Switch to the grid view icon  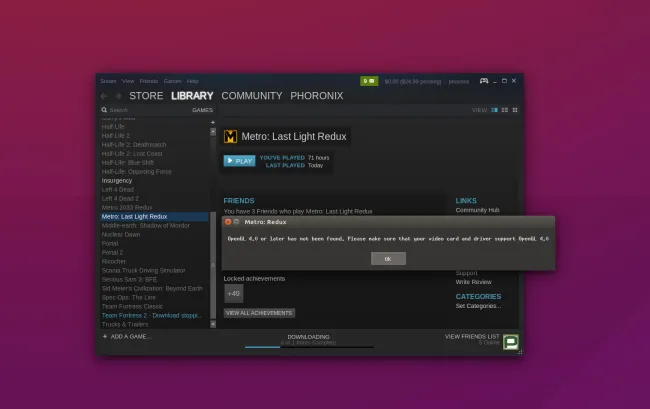[515, 110]
